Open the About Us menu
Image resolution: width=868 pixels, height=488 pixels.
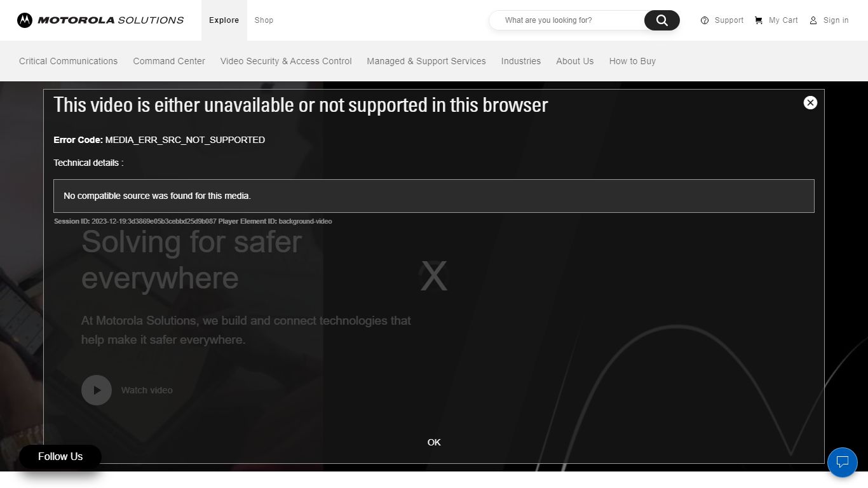coord(575,61)
